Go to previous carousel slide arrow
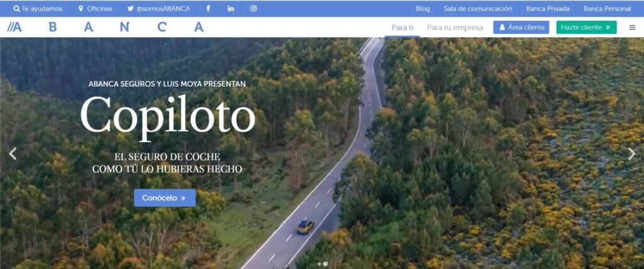Image resolution: width=644 pixels, height=269 pixels. (13, 154)
